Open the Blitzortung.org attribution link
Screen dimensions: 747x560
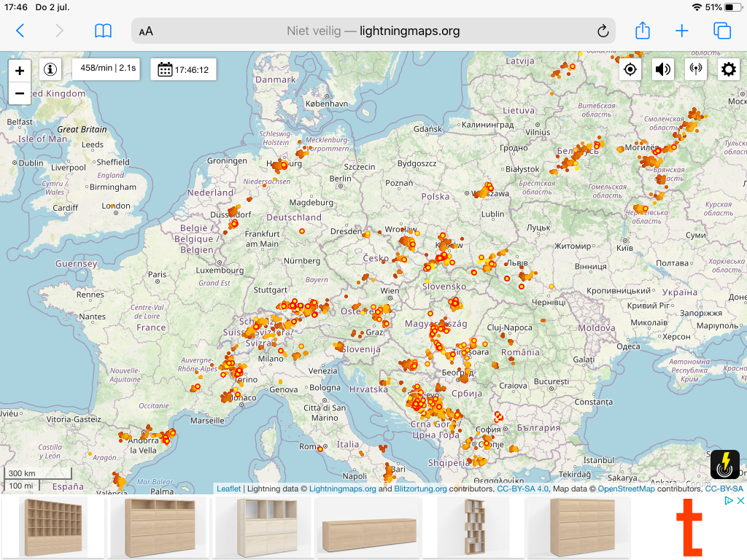coord(420,489)
